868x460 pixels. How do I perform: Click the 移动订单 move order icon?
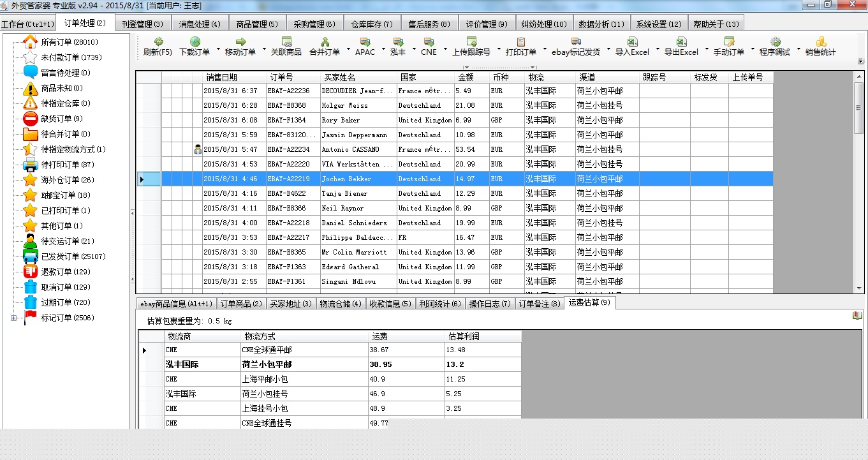tap(240, 41)
